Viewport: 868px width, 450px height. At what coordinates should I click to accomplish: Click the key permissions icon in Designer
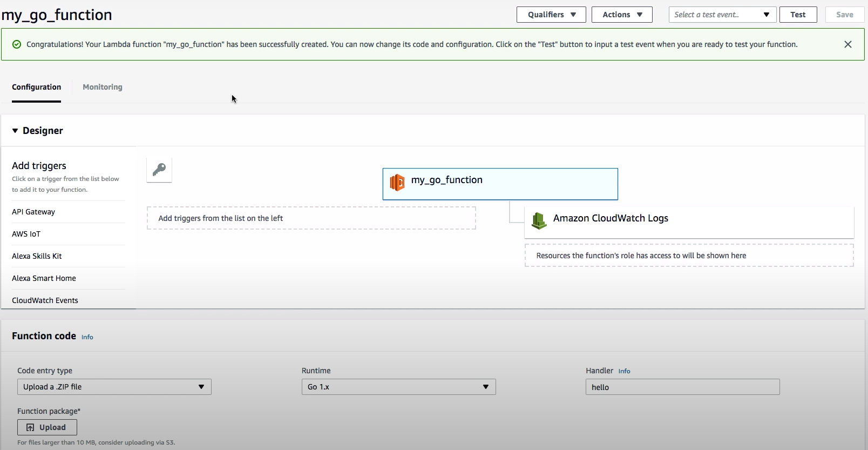[159, 170]
